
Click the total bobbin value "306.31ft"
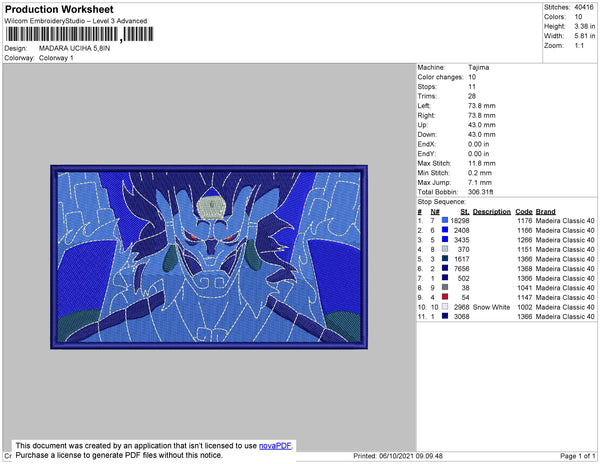[480, 192]
